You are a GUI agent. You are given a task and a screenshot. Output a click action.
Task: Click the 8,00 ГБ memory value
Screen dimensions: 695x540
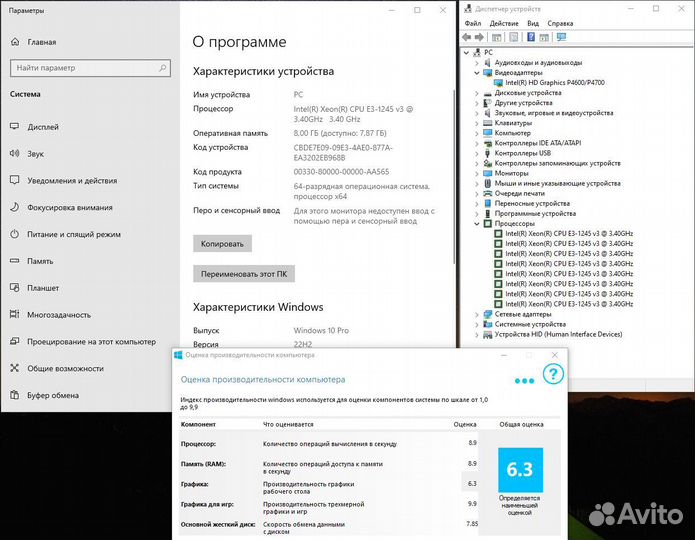[x=340, y=133]
